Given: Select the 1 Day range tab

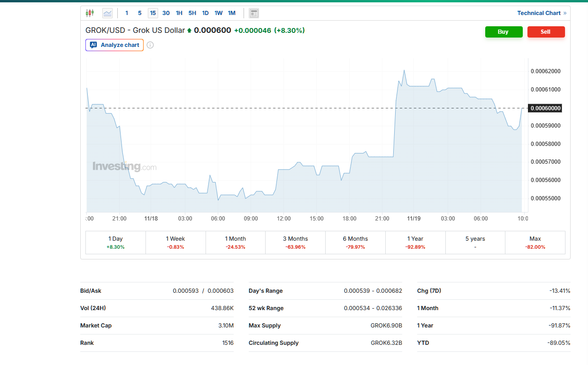Looking at the screenshot, I should coord(115,243).
